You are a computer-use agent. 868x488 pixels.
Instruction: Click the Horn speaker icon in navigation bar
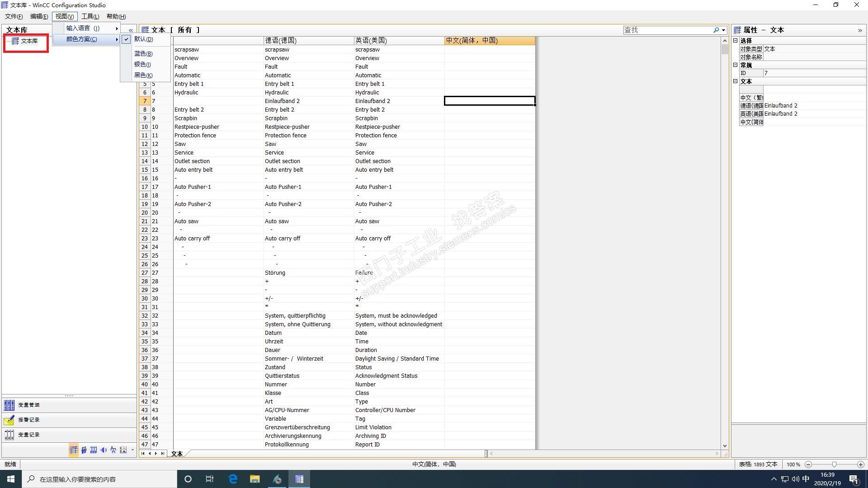pyautogui.click(x=104, y=450)
